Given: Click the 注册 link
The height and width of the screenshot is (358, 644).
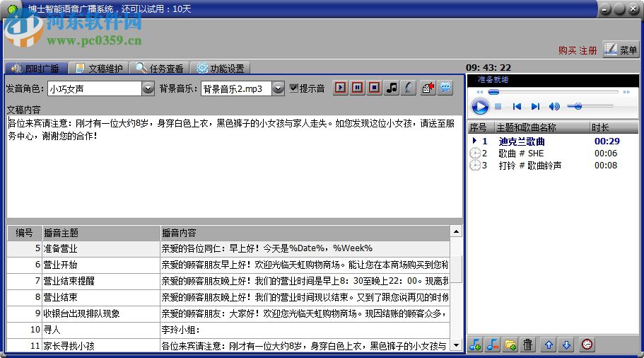Looking at the screenshot, I should (587, 50).
